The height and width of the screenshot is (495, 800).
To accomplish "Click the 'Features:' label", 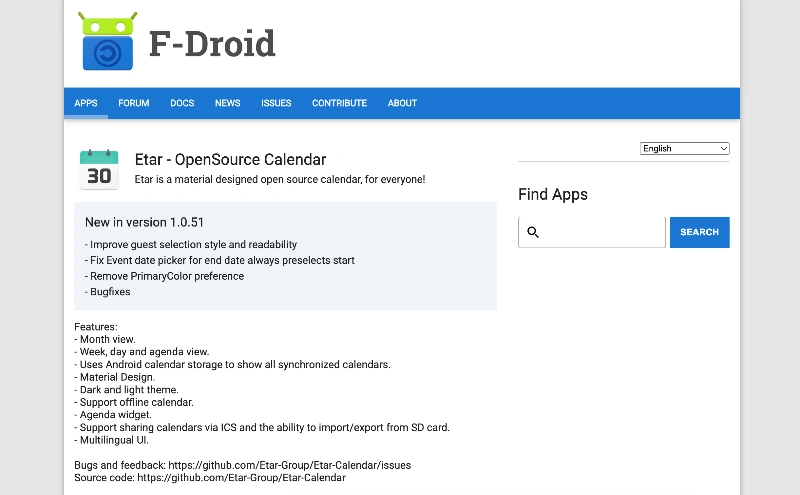I will 96,327.
